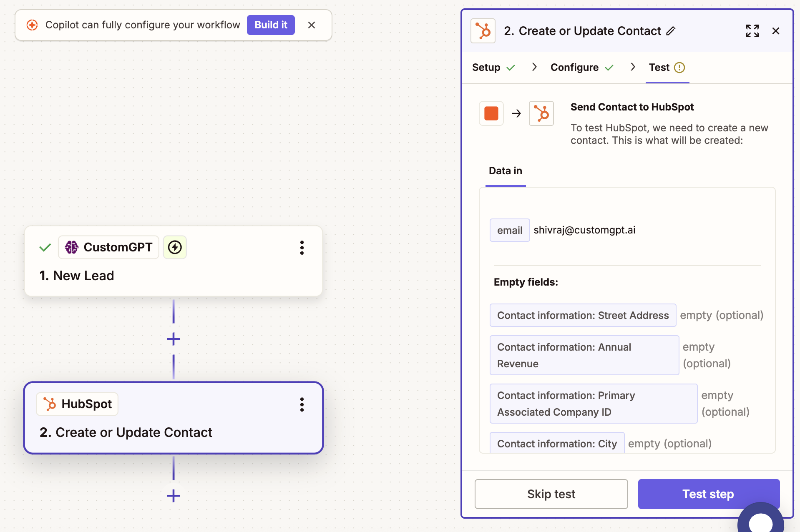Click the Annual Revenue empty field
The image size is (800, 532).
pos(584,355)
